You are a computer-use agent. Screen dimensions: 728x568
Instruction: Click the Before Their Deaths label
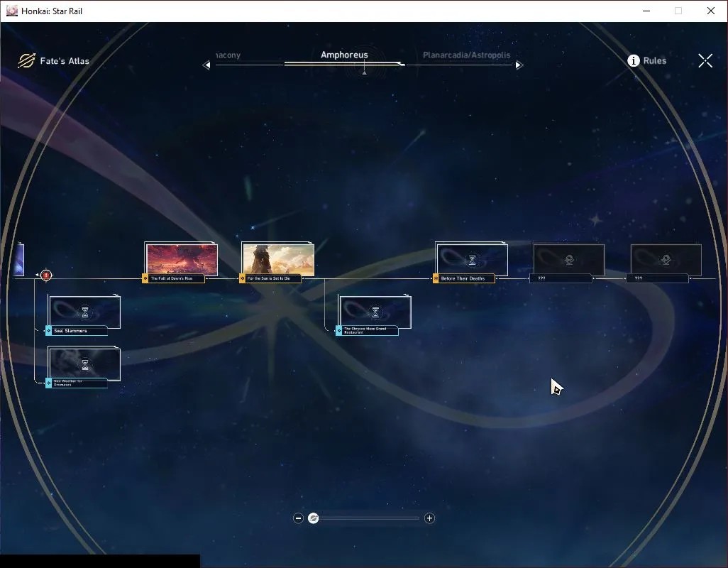click(463, 278)
